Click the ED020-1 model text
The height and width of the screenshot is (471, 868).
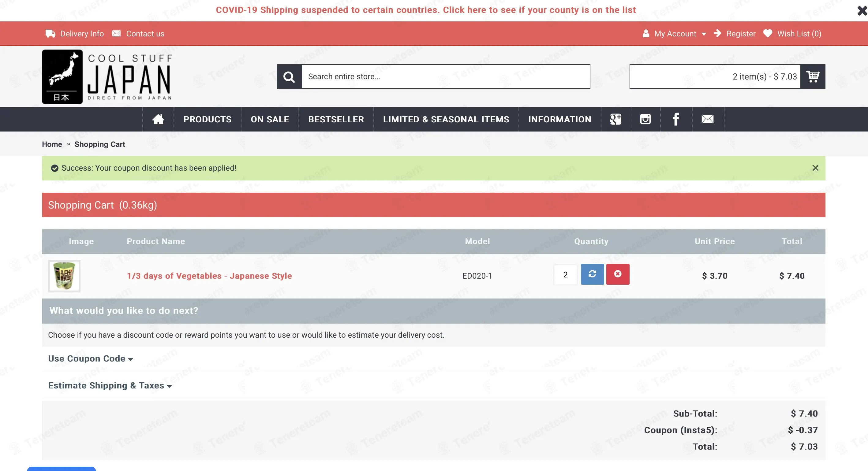(x=477, y=276)
